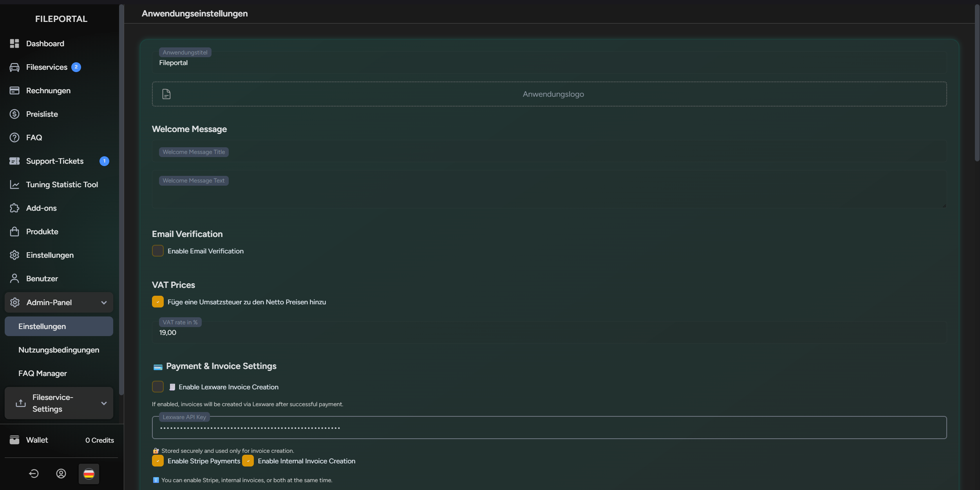980x490 pixels.
Task: Open Support-Tickets via the ticket icon
Action: tap(14, 161)
